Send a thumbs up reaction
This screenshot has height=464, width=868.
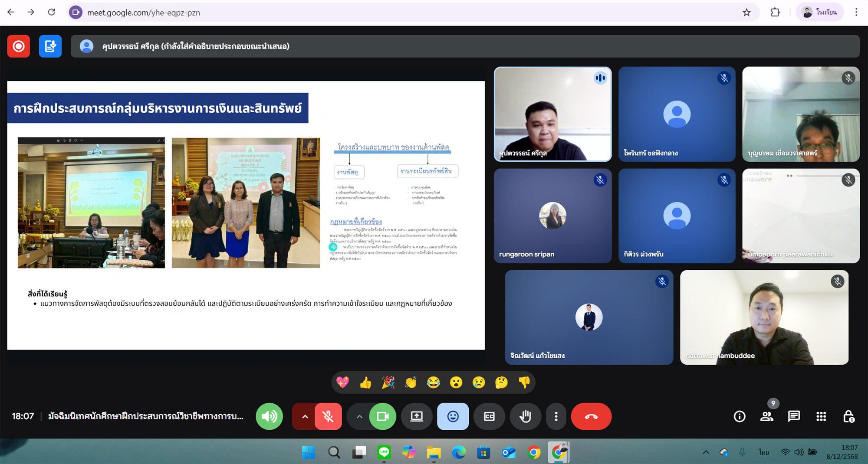tap(365, 382)
